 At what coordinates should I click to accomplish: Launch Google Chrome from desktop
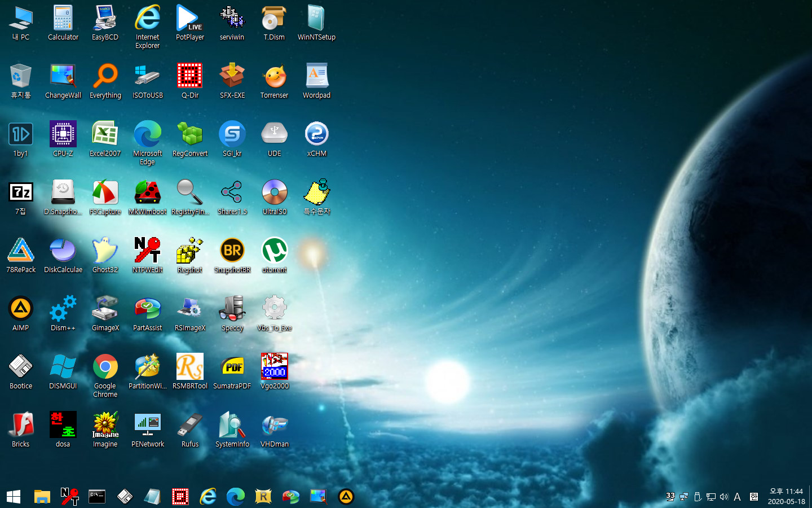click(x=105, y=375)
